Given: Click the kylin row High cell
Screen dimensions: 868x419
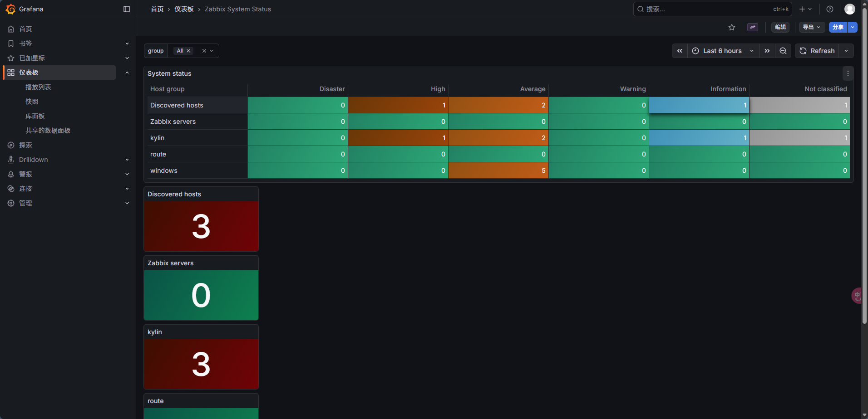Looking at the screenshot, I should tap(398, 138).
